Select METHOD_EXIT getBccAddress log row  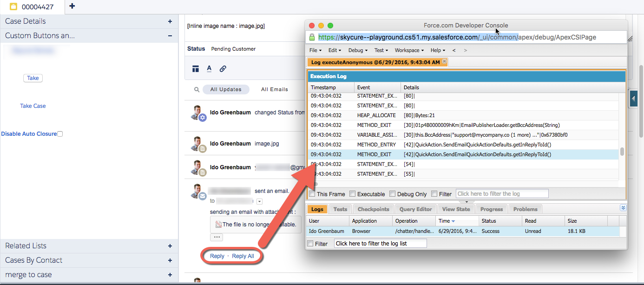[x=463, y=125]
